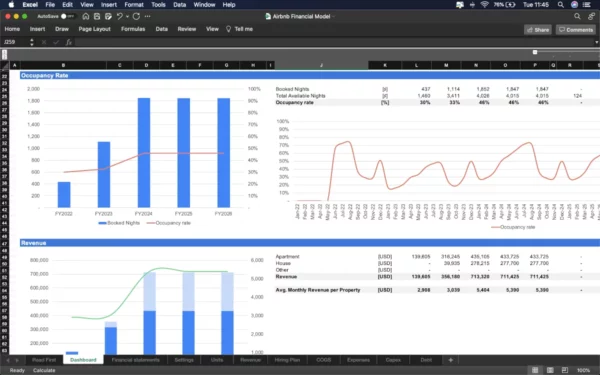Click the Wi-Fi icon in menu bar
The width and height of the screenshot is (600, 375).
click(x=484, y=5)
